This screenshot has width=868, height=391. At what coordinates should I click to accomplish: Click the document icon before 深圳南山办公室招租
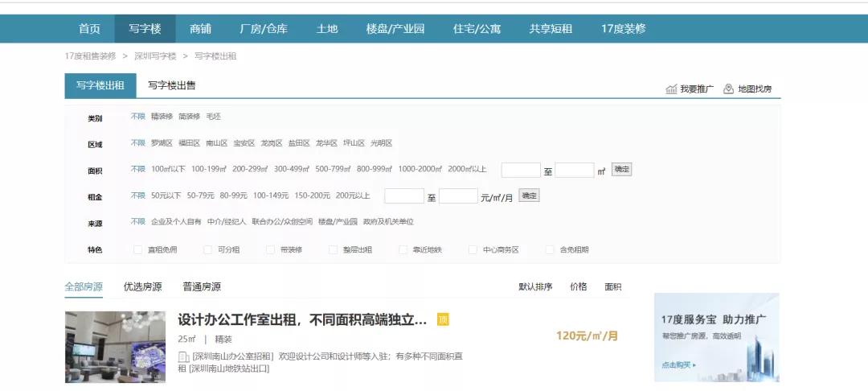183,357
